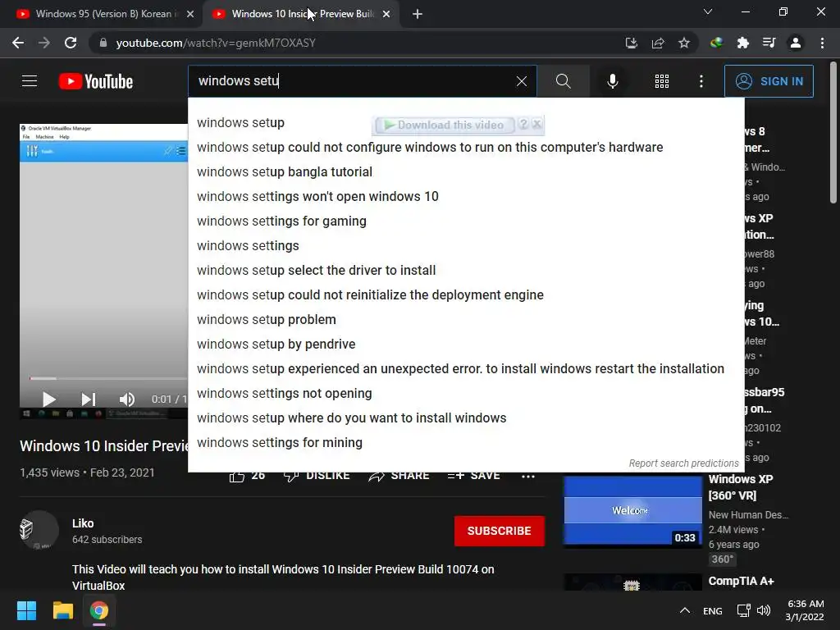Bookmark this page with the star
The image size is (840, 630).
coord(684,43)
